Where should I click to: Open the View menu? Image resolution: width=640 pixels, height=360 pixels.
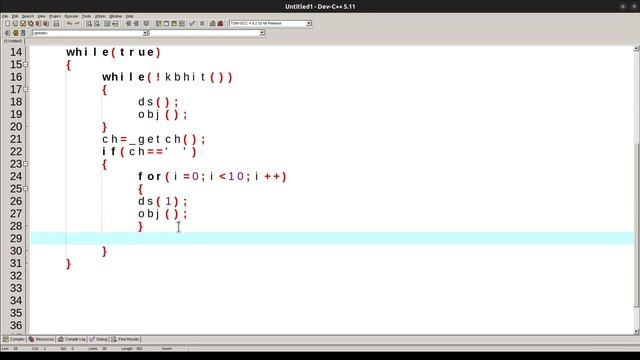coord(41,16)
